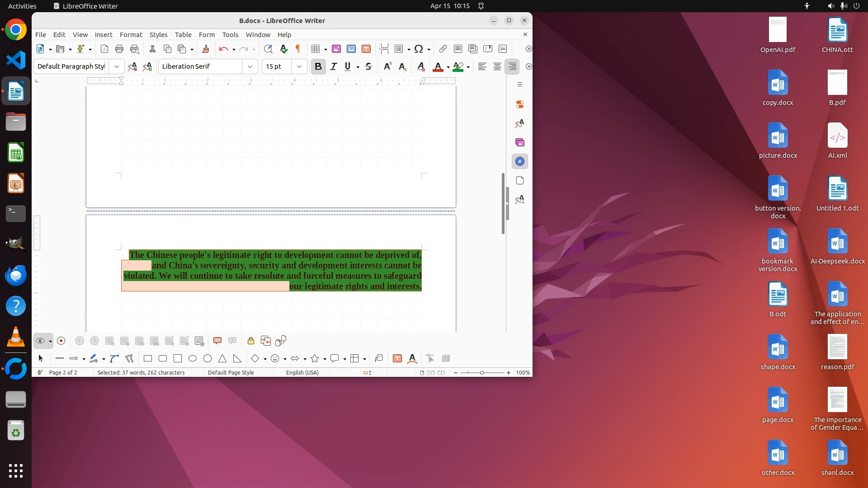Select the Right Triangle drawing shape
Screen dimensions: 868x488
point(237,359)
